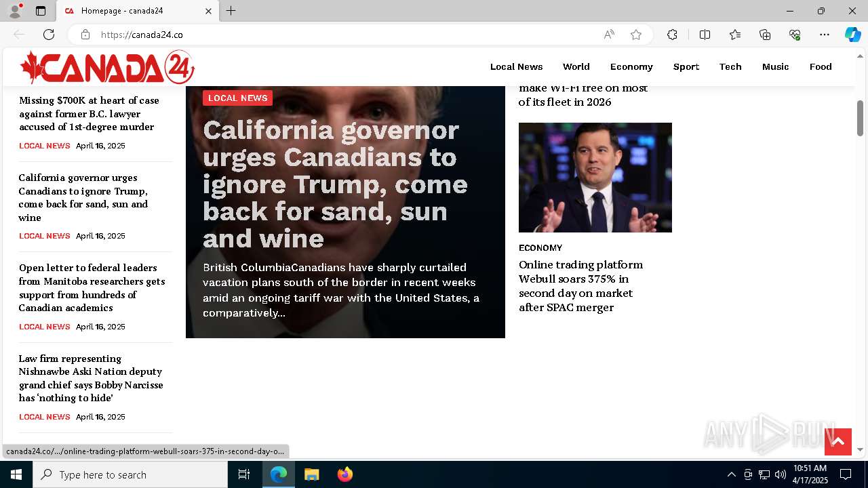This screenshot has height=488, width=868.
Task: Open the Local News menu
Action: coord(516,66)
